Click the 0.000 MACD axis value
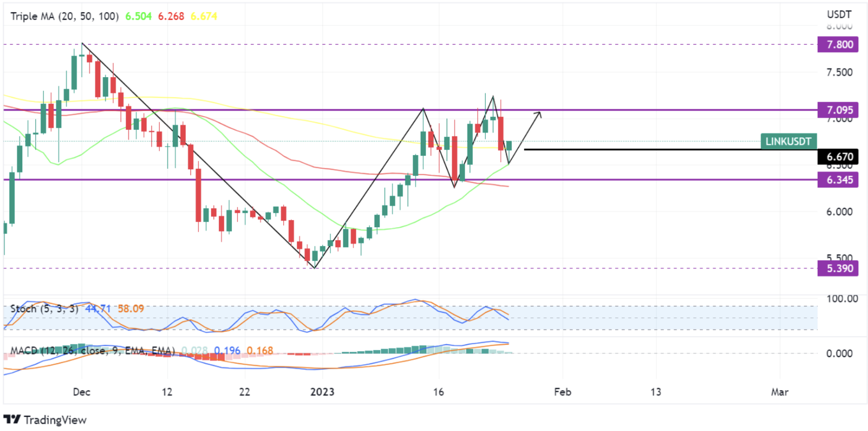This screenshot has height=431, width=868. pyautogui.click(x=839, y=353)
